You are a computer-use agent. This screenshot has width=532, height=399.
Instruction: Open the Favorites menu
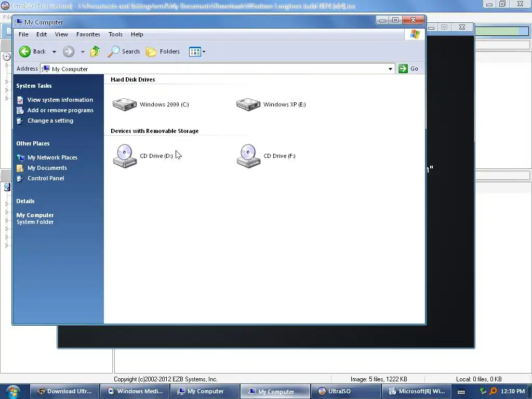coord(88,34)
